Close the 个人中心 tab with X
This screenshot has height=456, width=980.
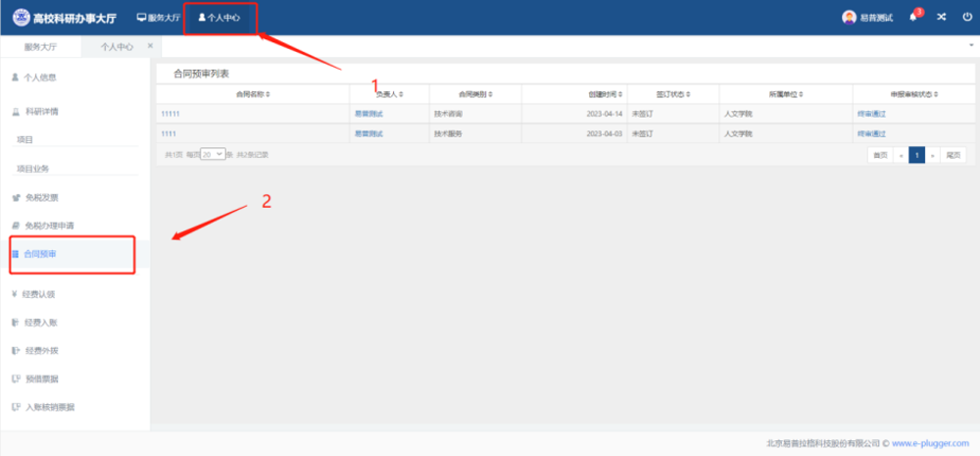(x=150, y=46)
